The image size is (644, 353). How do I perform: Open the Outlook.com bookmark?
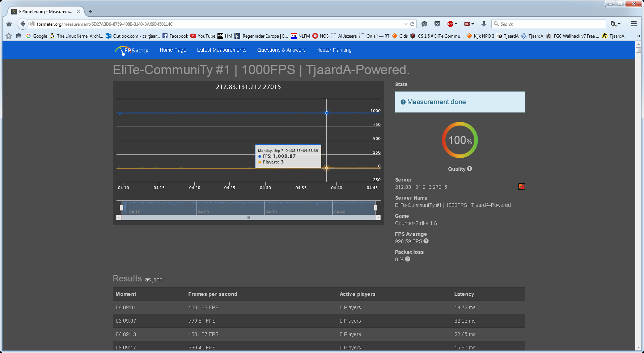point(133,36)
